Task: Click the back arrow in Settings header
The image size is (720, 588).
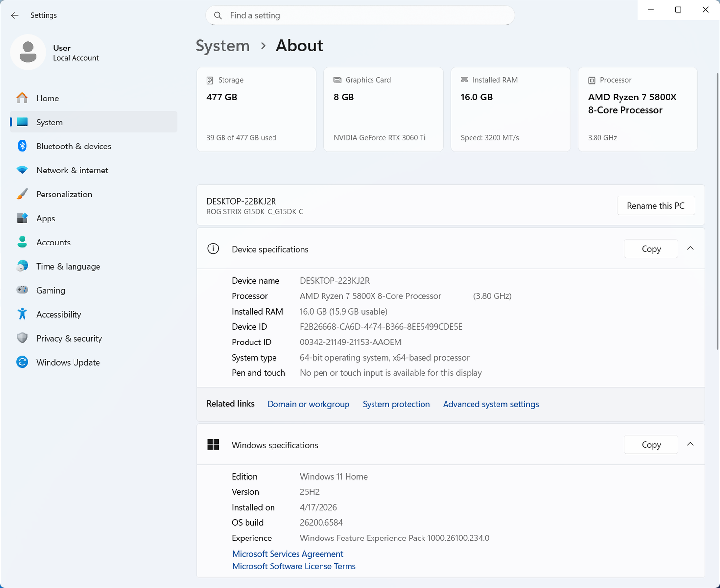Action: (x=15, y=15)
